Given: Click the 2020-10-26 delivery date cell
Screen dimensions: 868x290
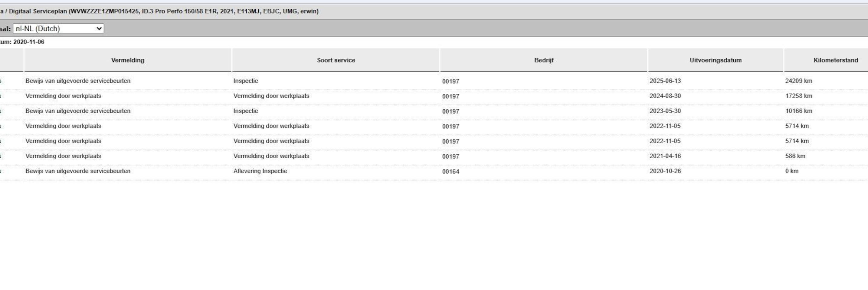Looking at the screenshot, I should pos(665,171).
